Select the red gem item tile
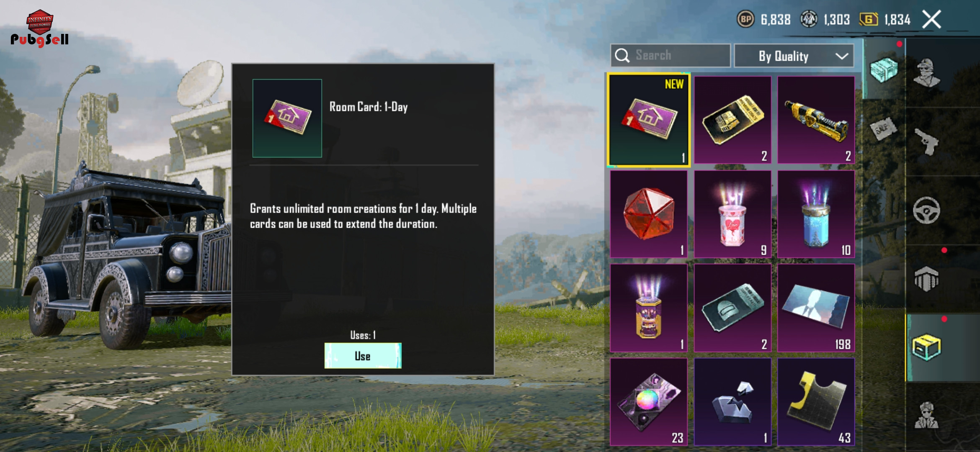980x452 pixels. point(649,214)
